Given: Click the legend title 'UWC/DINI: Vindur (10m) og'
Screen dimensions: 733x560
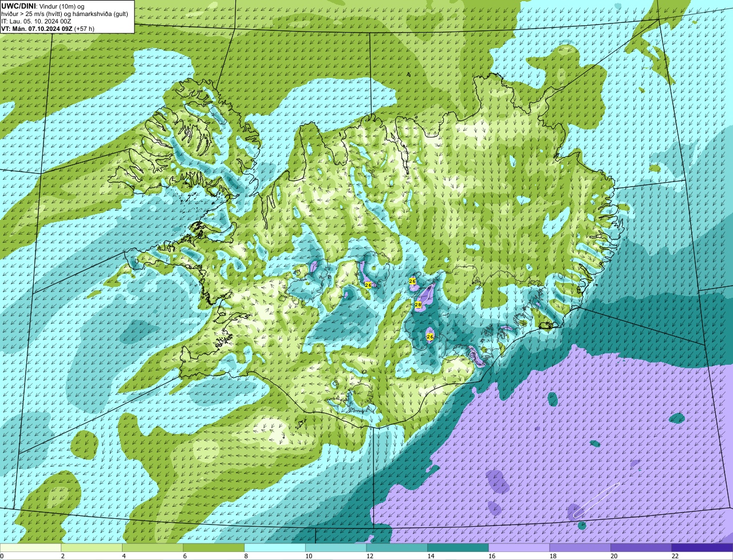Looking at the screenshot, I should click(x=42, y=6).
